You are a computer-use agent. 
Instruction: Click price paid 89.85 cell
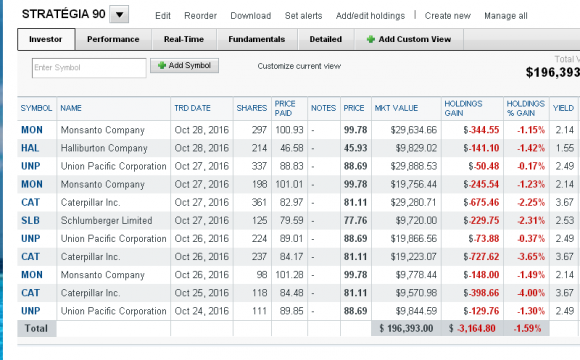pos(291,312)
